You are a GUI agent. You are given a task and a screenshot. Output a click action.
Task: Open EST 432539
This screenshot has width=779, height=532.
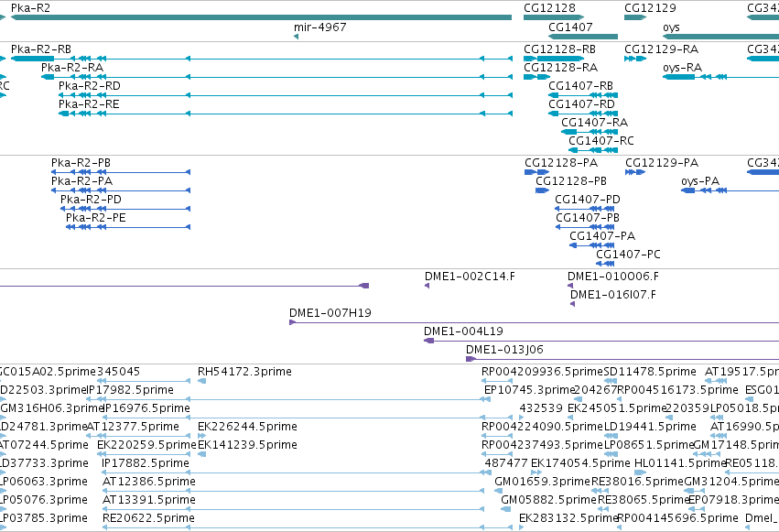[x=541, y=408]
